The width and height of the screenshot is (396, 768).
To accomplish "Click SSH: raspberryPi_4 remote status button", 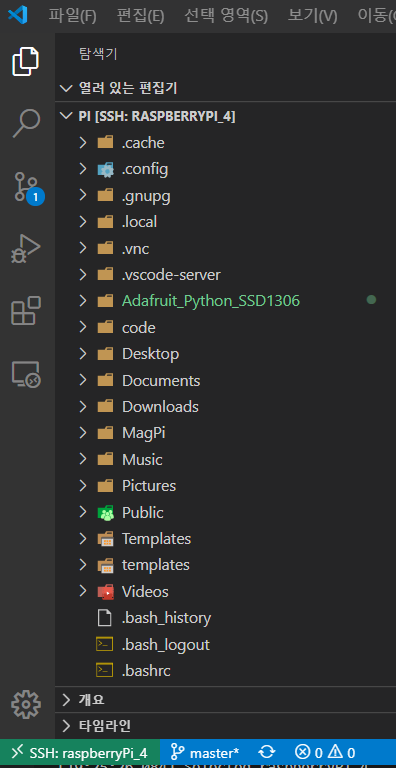I will [x=80, y=752].
